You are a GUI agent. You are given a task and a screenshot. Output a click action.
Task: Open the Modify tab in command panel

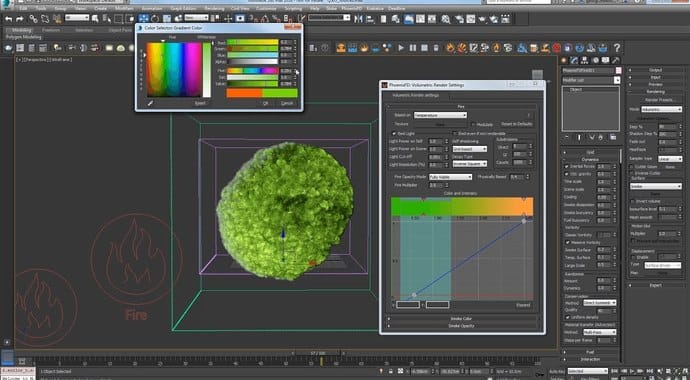(x=574, y=60)
